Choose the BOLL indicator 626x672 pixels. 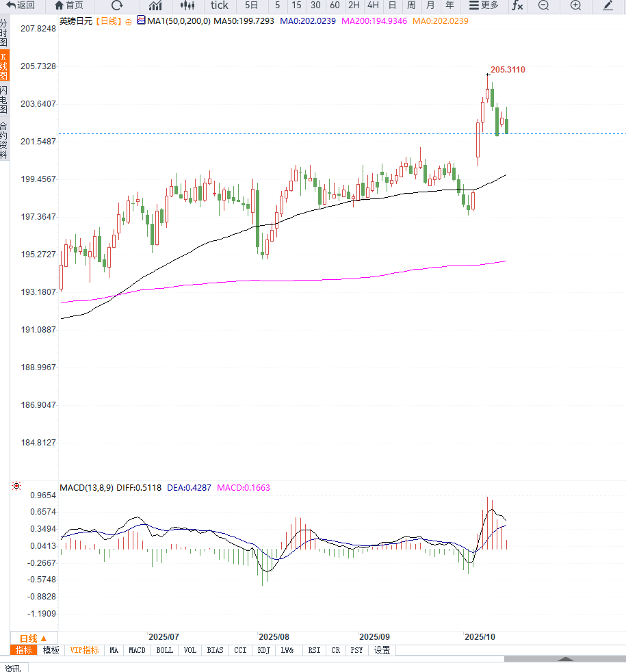(x=164, y=650)
